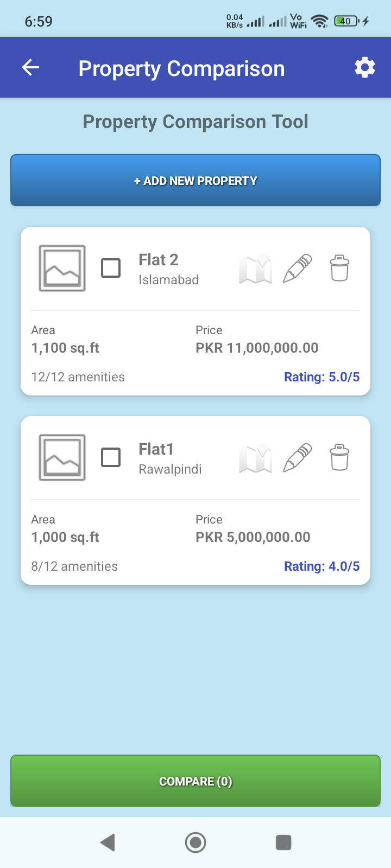This screenshot has height=868, width=391.
Task: Tap Flat 2 rating 5.0/5 text
Action: click(x=321, y=377)
